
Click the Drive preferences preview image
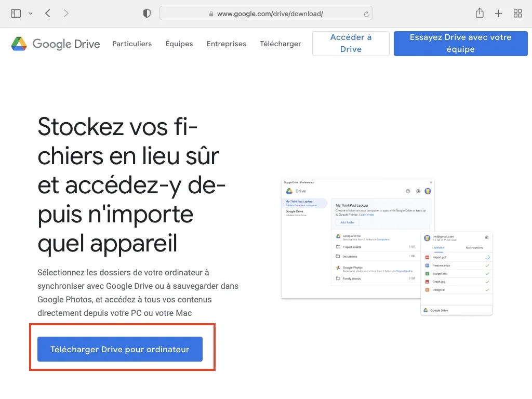(387, 247)
